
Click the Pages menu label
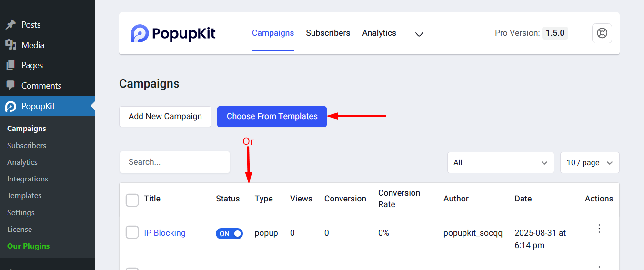(x=32, y=65)
